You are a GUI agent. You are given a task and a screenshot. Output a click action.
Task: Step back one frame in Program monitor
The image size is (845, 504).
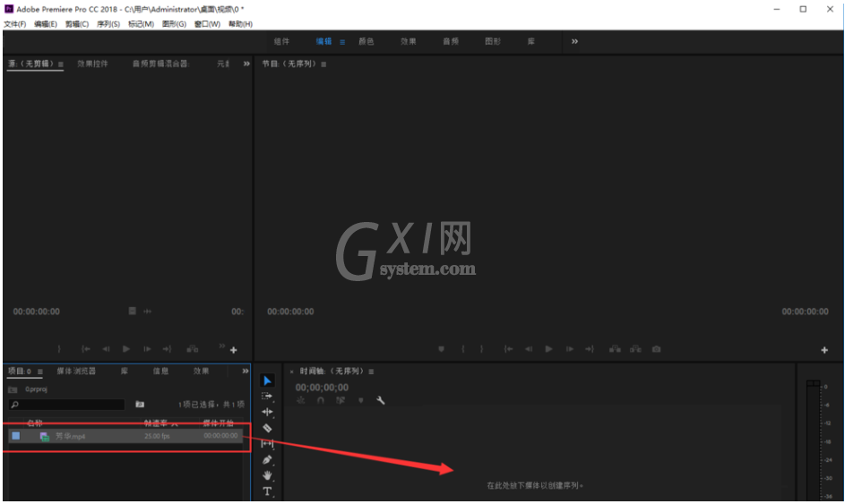pyautogui.click(x=529, y=349)
